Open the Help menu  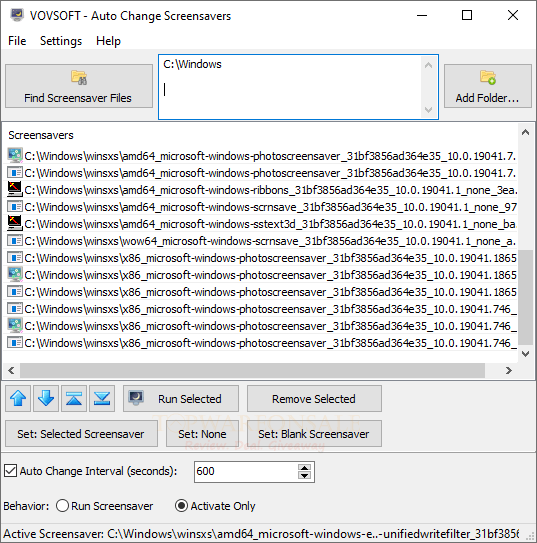108,41
